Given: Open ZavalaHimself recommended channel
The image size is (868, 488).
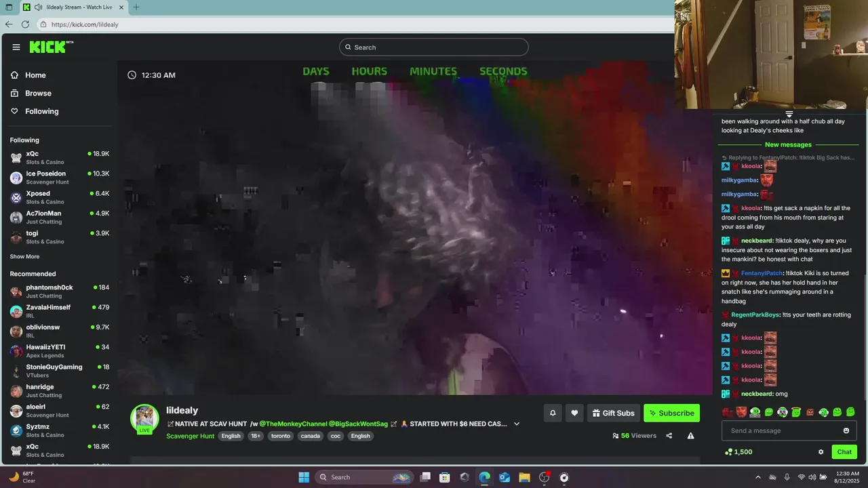Looking at the screenshot, I should [60, 311].
